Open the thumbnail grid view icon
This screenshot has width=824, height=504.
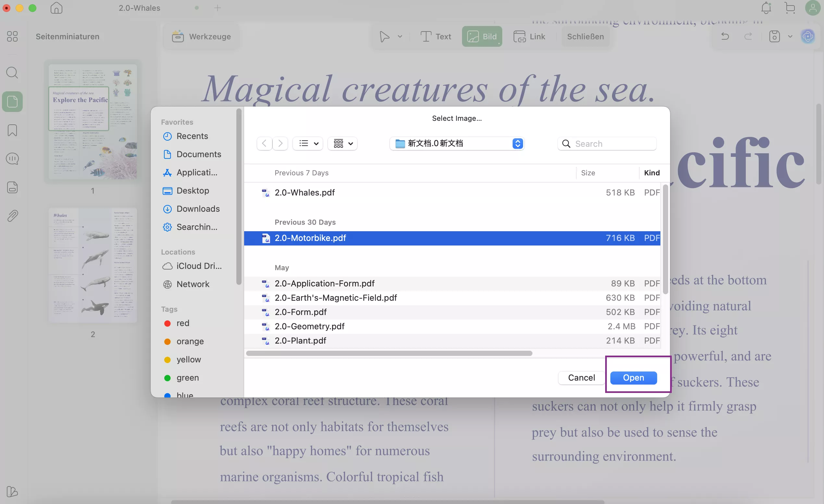point(12,36)
